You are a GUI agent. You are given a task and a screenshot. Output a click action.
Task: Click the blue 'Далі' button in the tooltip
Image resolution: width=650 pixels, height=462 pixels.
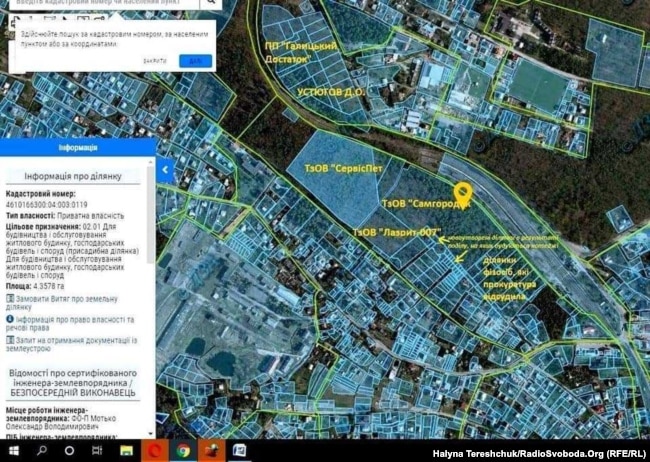click(x=195, y=61)
